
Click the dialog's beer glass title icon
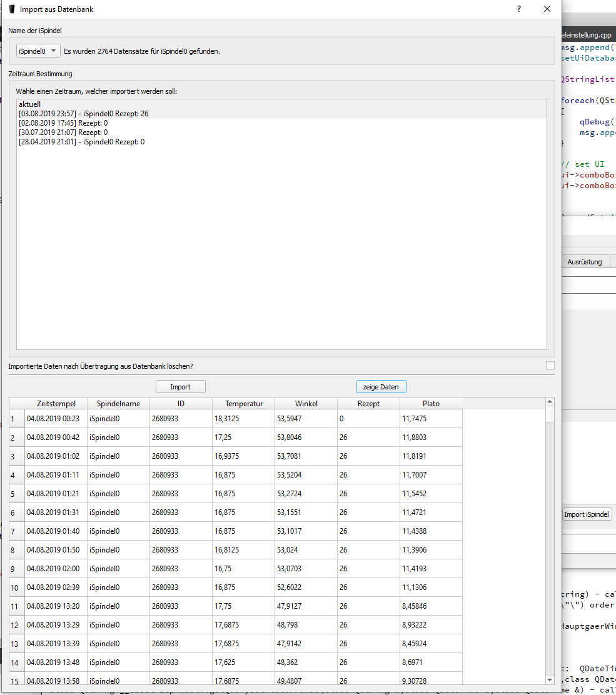coord(11,9)
